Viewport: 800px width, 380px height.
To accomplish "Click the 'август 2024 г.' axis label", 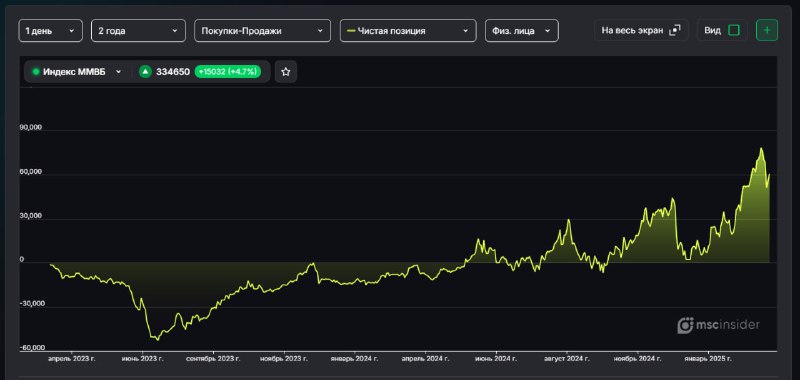I will 567,359.
